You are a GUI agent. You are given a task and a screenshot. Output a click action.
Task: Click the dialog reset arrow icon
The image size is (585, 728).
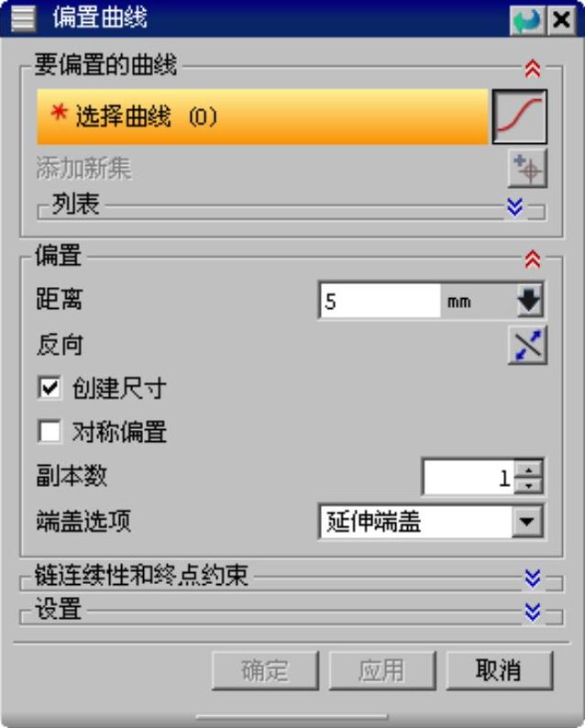pyautogui.click(x=527, y=19)
